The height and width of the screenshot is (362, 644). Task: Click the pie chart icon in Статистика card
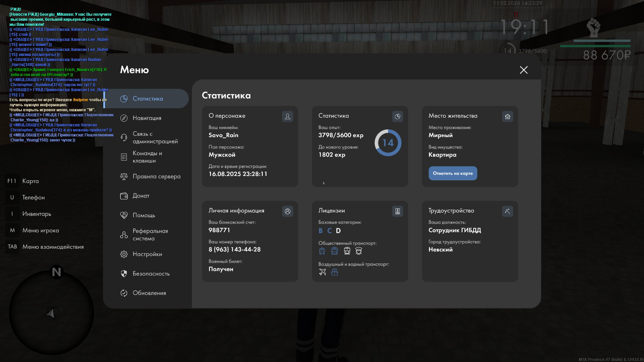[x=397, y=116]
